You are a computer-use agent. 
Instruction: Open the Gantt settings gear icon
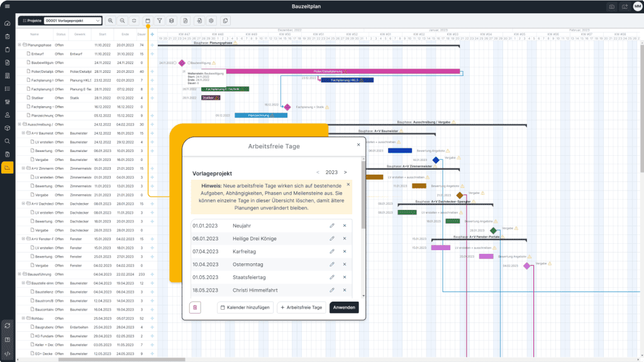[212, 21]
